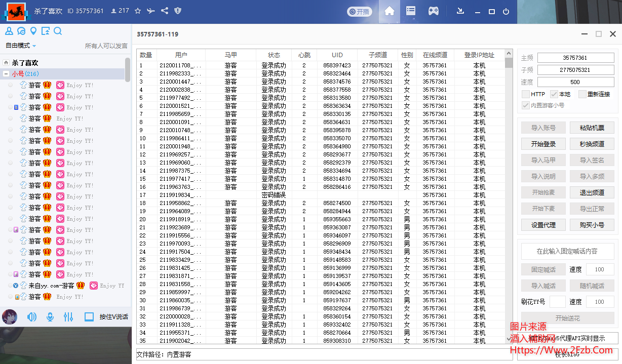Screen dimensions: 622x364
Task: Toggle the 本地 checkbox
Action: coord(554,94)
